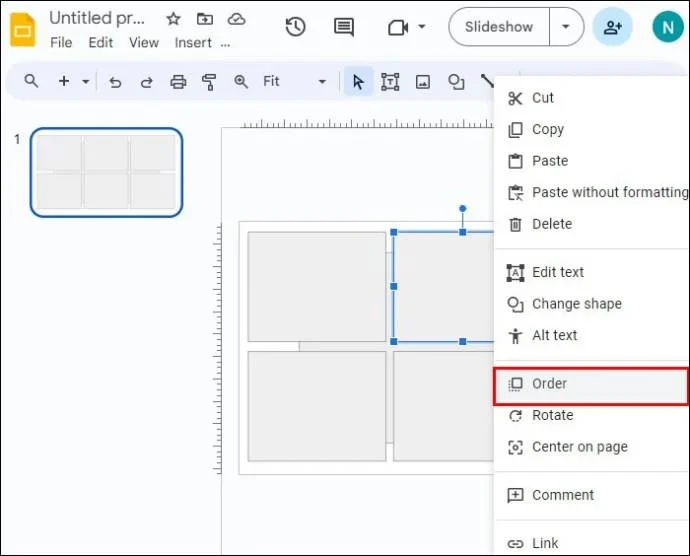Screen dimensions: 690x556
Task: Open the Edit menu
Action: click(x=101, y=43)
